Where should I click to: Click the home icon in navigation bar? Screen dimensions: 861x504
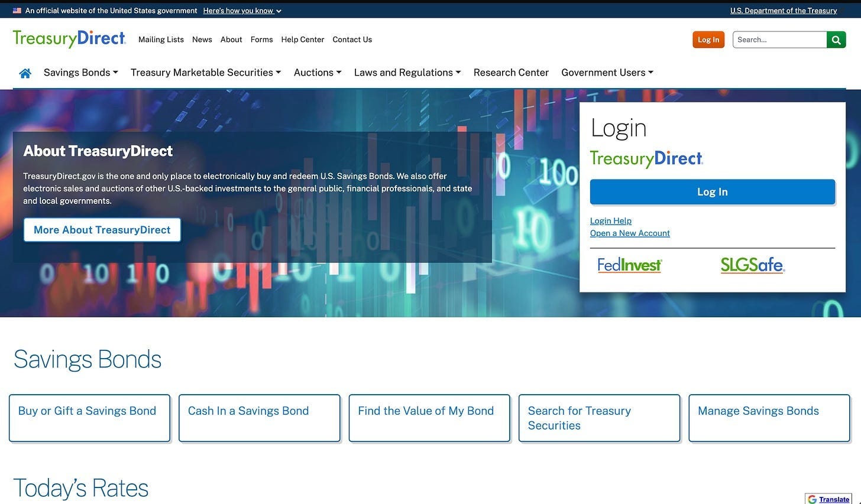pos(25,73)
